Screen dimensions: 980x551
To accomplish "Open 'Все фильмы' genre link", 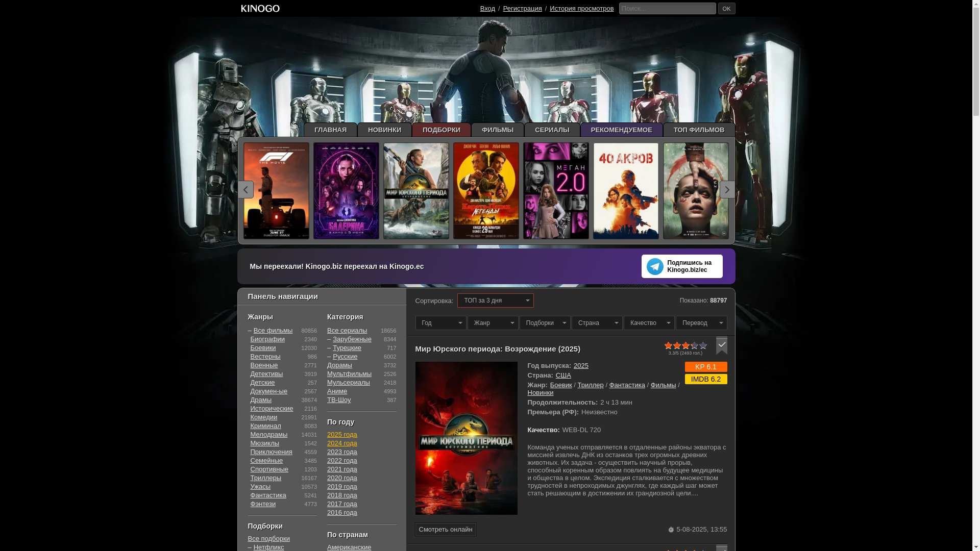I will pos(273,331).
